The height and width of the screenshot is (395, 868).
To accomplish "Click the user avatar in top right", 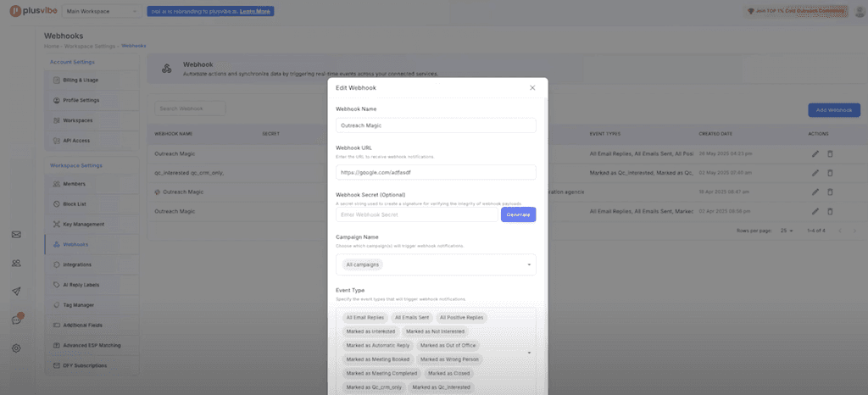I will (860, 11).
